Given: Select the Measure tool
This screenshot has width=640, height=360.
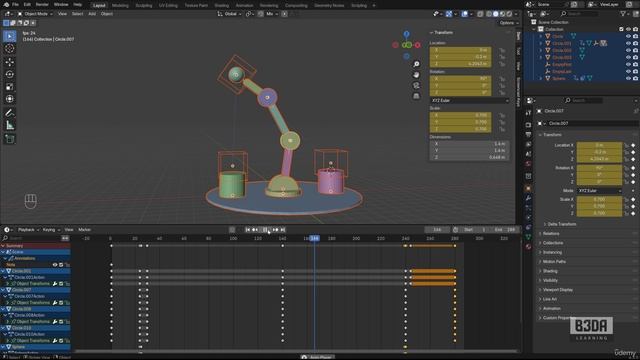Looking at the screenshot, I should 9,125.
